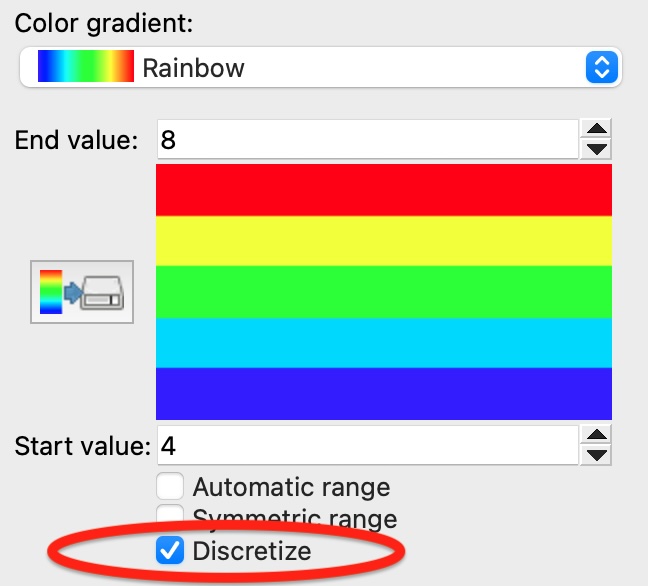
Task: Open the Color gradient dropdown
Action: (320, 67)
